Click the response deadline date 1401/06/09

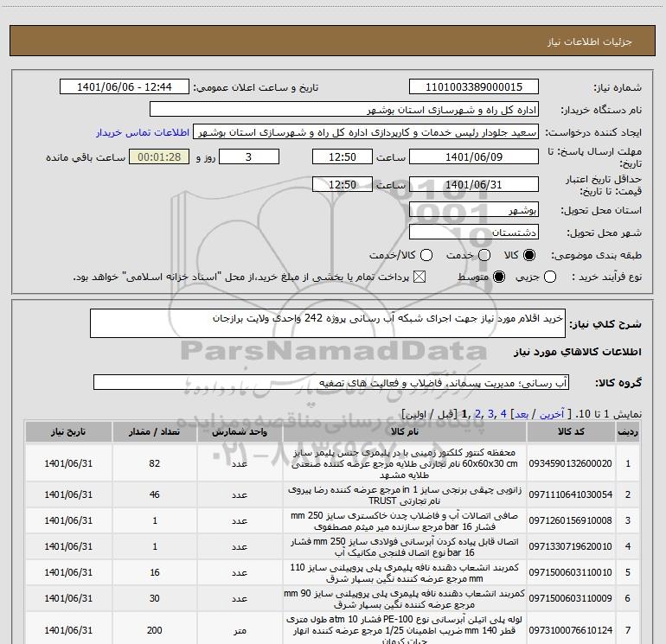click(474, 156)
